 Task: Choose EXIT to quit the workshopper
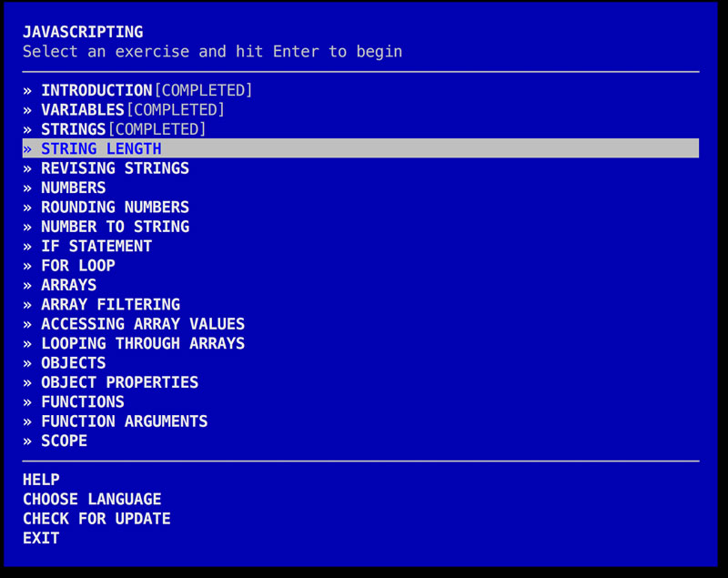tap(41, 538)
